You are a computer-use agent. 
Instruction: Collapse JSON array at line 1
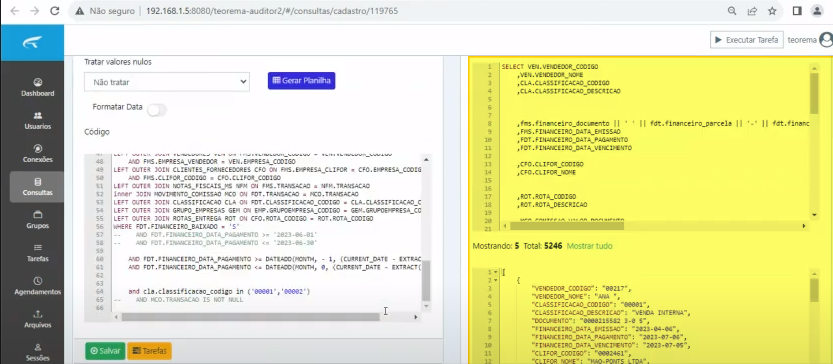(496, 272)
